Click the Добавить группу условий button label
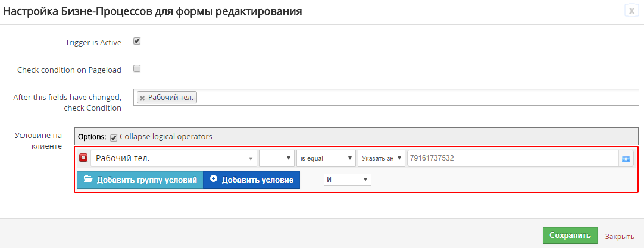The width and height of the screenshot is (644, 248). click(146, 180)
